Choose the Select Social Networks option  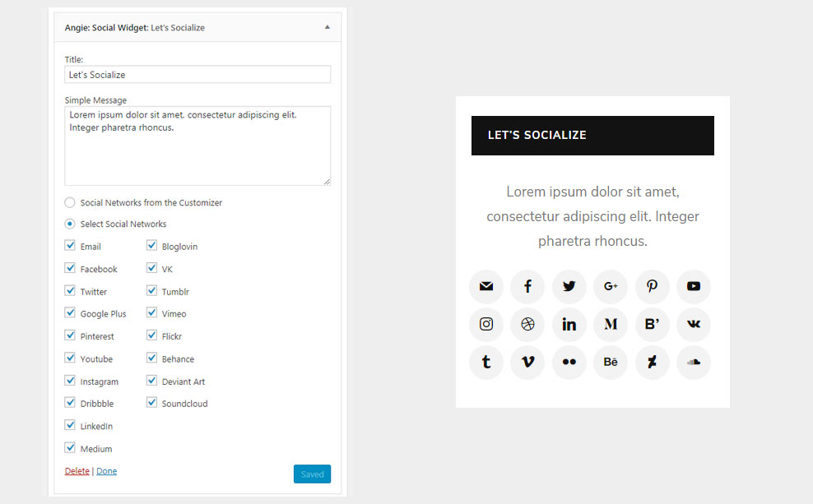(x=70, y=224)
